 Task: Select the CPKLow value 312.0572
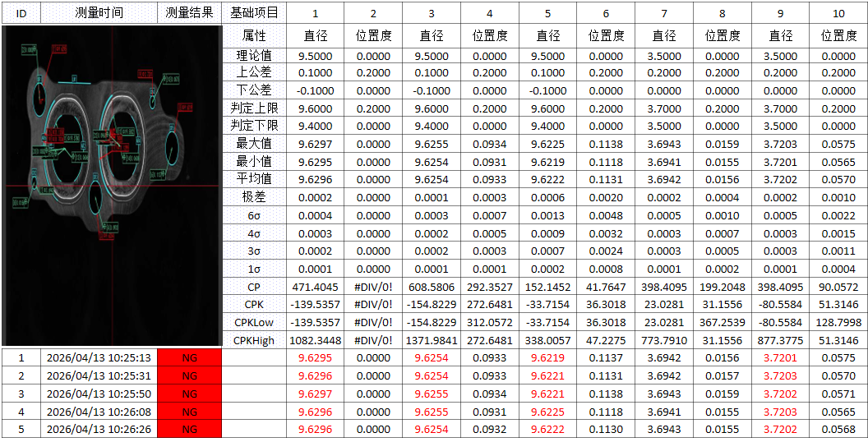pyautogui.click(x=490, y=322)
